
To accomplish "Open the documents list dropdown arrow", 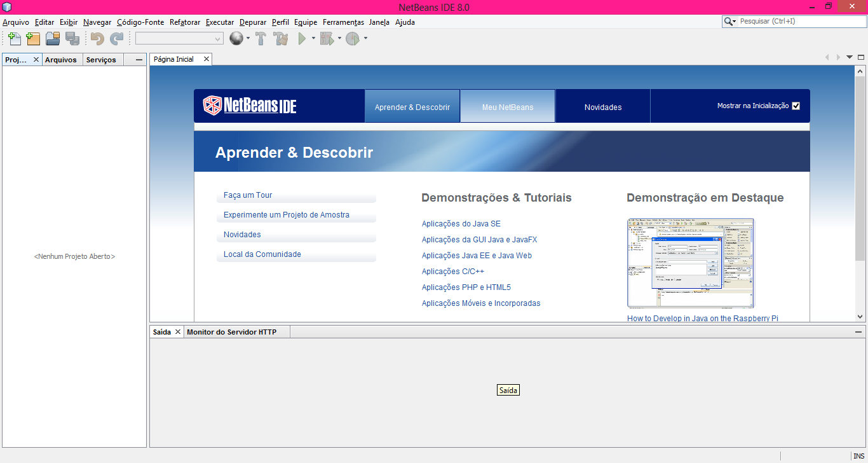I will pyautogui.click(x=850, y=57).
